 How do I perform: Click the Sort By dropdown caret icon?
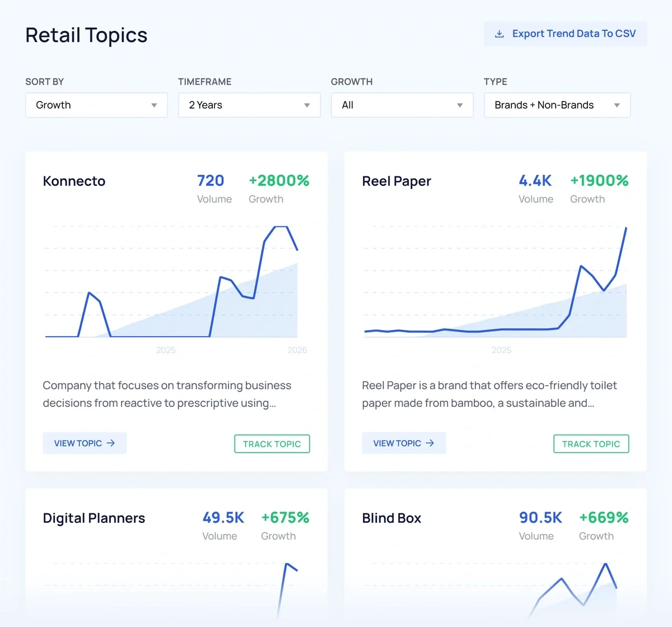(x=154, y=105)
